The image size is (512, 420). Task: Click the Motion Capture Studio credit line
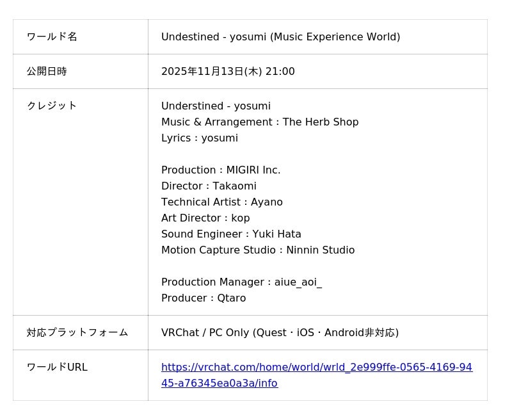click(258, 250)
